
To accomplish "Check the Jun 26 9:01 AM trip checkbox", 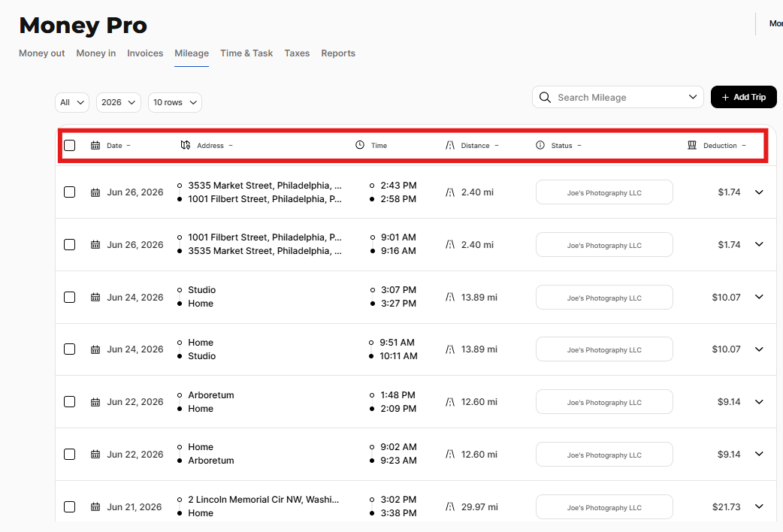I will pos(69,245).
